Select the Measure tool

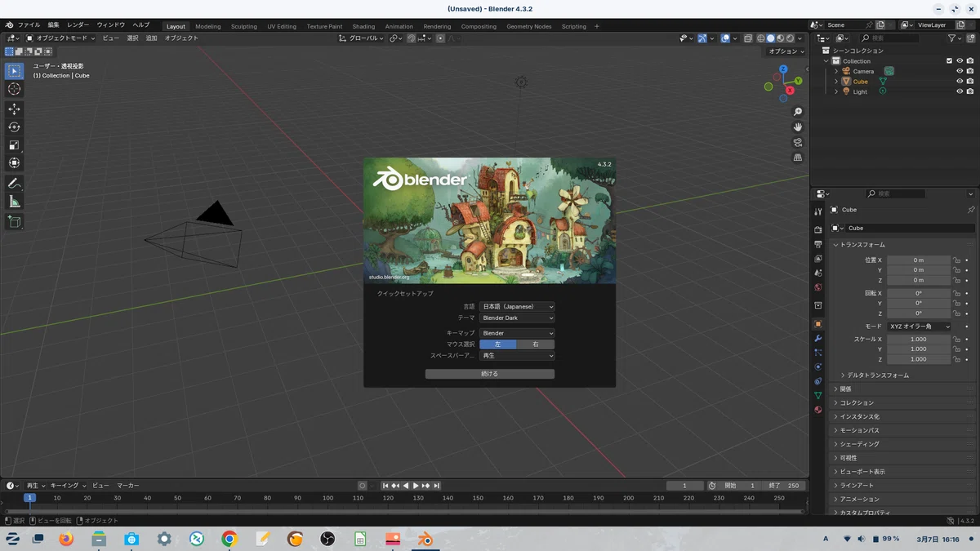[x=14, y=202]
